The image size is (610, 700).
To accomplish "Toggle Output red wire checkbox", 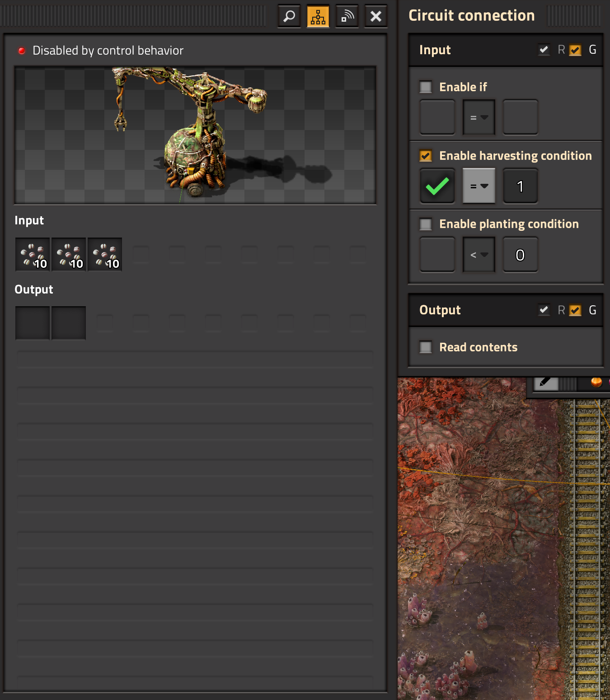I will pyautogui.click(x=544, y=310).
